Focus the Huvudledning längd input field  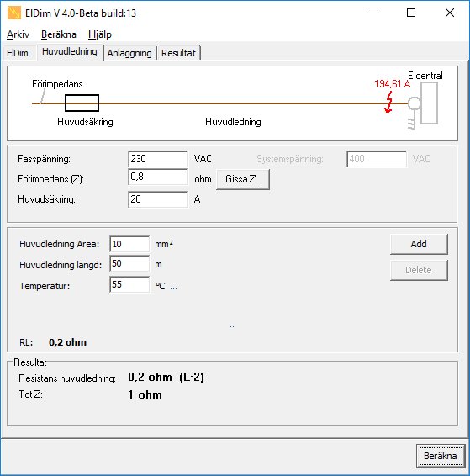coord(129,263)
